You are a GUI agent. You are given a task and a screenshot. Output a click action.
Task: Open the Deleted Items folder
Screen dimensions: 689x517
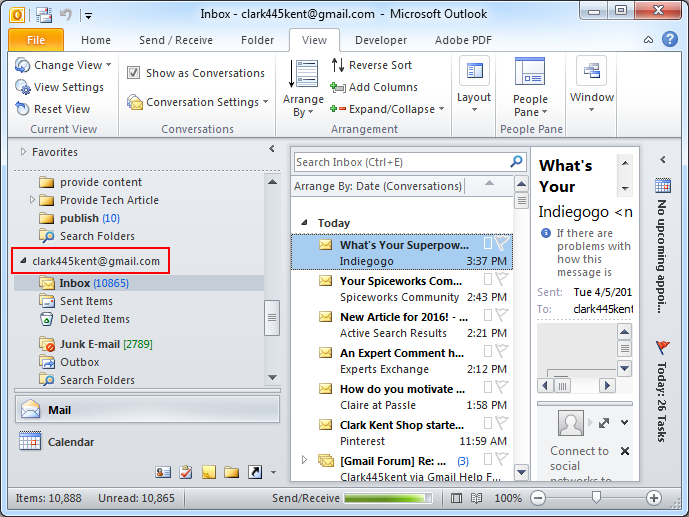94,319
